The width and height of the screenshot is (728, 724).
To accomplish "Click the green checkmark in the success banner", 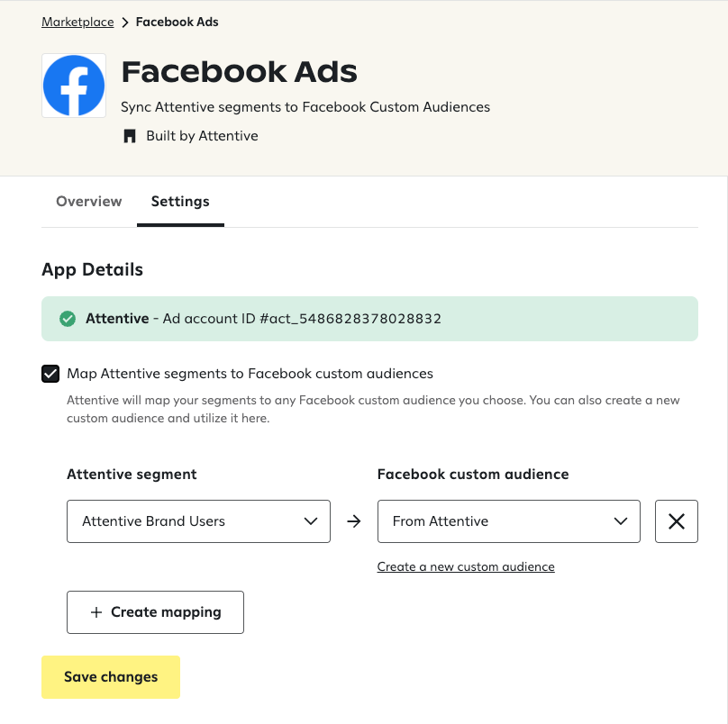I will coord(68,319).
